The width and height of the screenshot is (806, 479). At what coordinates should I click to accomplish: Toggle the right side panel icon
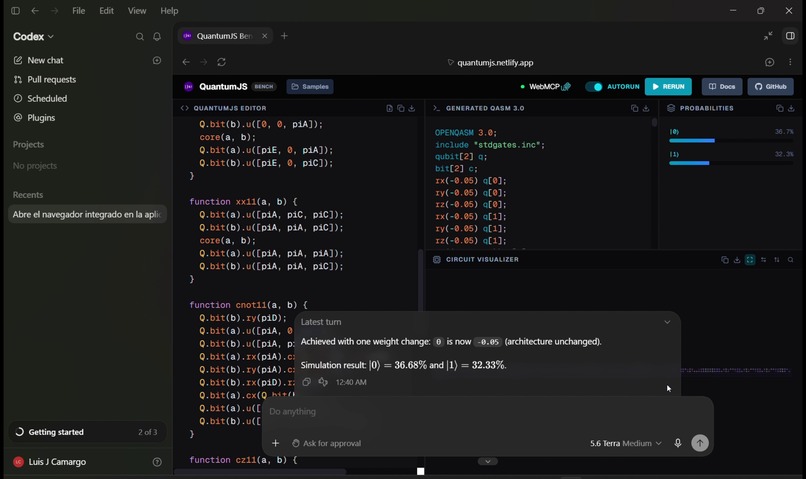click(790, 36)
